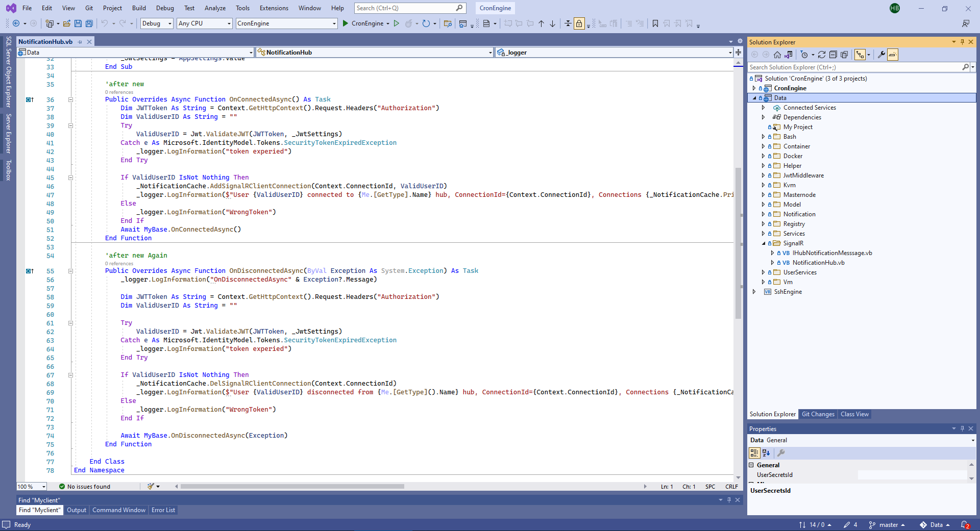Image resolution: width=980 pixels, height=531 pixels.
Task: Start without debugging using the outline play icon
Action: click(x=396, y=23)
